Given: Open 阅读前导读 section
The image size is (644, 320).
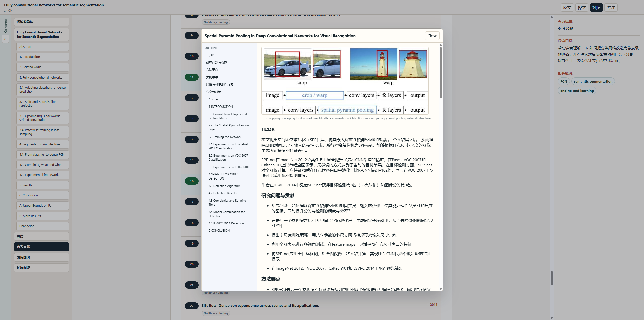Looking at the screenshot, I should 42,22.
